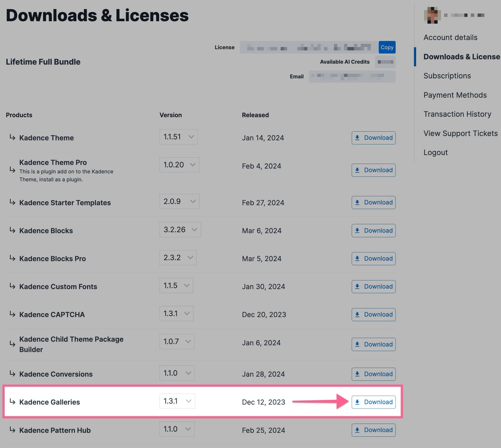This screenshot has width=501, height=448.
Task: Expand Kadence Custom Fonts version dropdown
Action: [176, 285]
